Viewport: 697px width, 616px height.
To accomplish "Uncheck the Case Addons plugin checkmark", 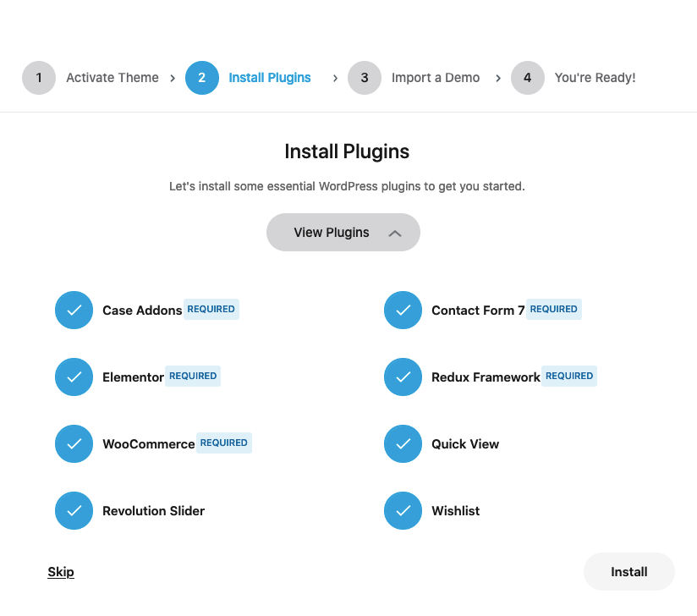I will (74, 310).
